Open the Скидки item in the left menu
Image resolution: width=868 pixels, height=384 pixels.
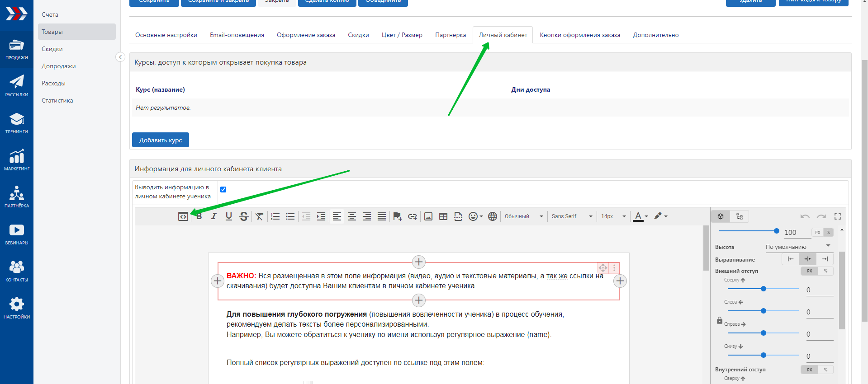click(52, 49)
